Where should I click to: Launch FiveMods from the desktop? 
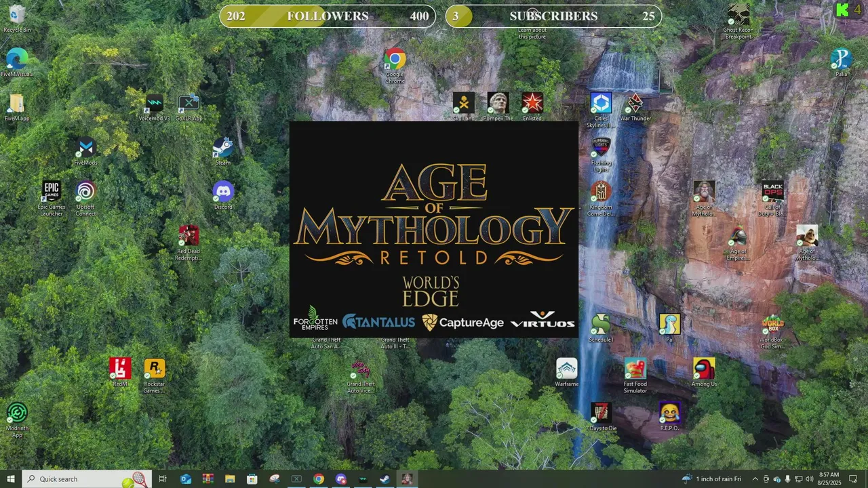click(85, 151)
